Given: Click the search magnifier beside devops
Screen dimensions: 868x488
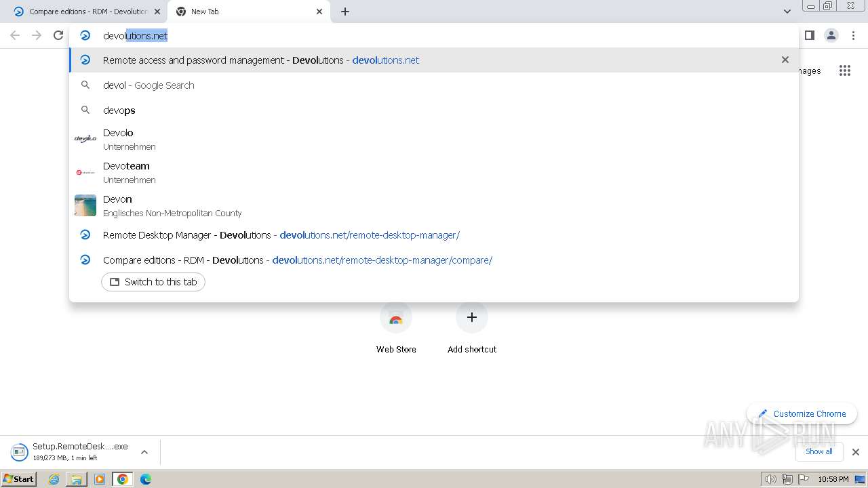Looking at the screenshot, I should point(85,110).
